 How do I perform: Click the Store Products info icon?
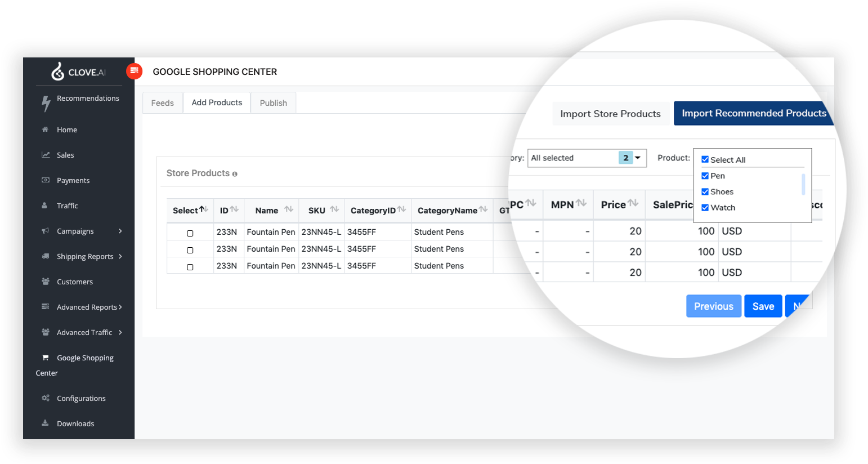click(x=235, y=174)
